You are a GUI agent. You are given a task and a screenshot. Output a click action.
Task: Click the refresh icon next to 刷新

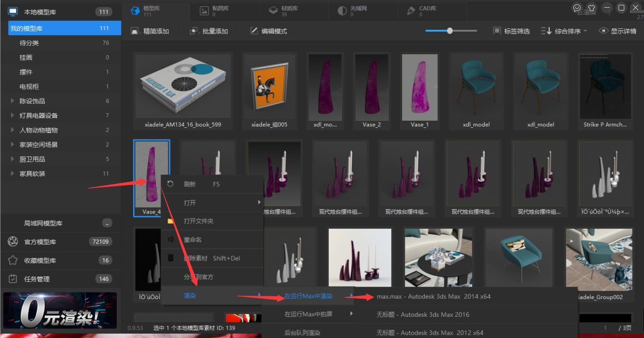pos(170,184)
